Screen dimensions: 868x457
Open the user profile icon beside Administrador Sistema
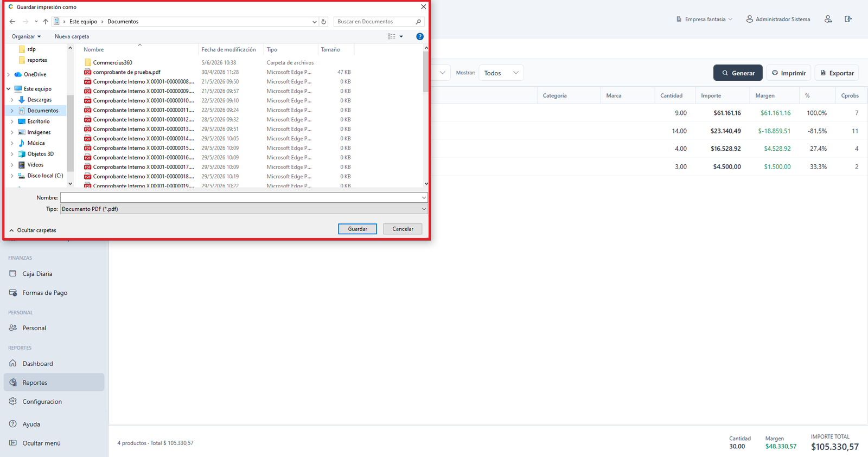[828, 19]
